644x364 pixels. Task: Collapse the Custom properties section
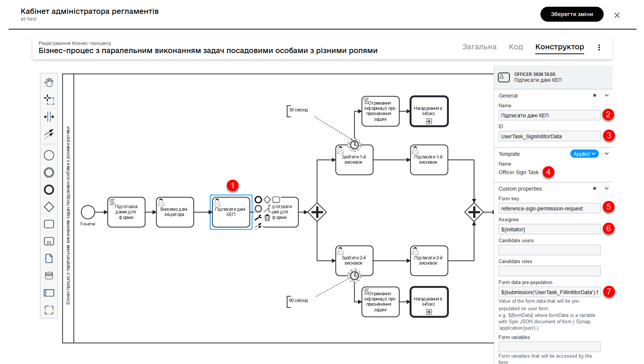pyautogui.click(x=607, y=188)
